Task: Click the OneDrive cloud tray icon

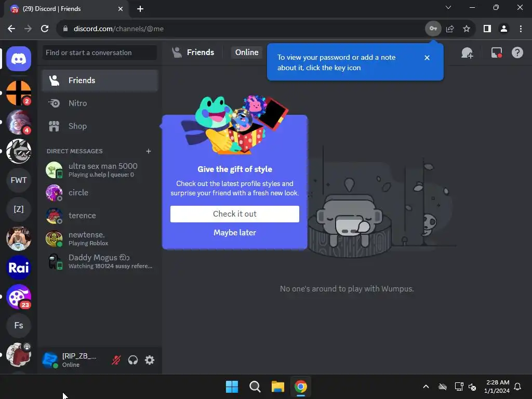Action: 443,387
